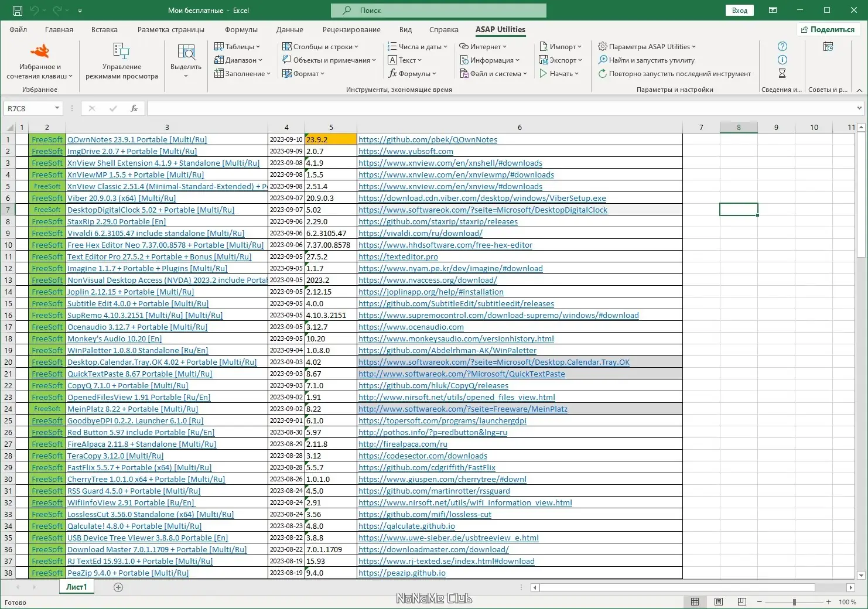Open the peazip.github.io link
Image resolution: width=868 pixels, height=609 pixels.
pyautogui.click(x=402, y=573)
